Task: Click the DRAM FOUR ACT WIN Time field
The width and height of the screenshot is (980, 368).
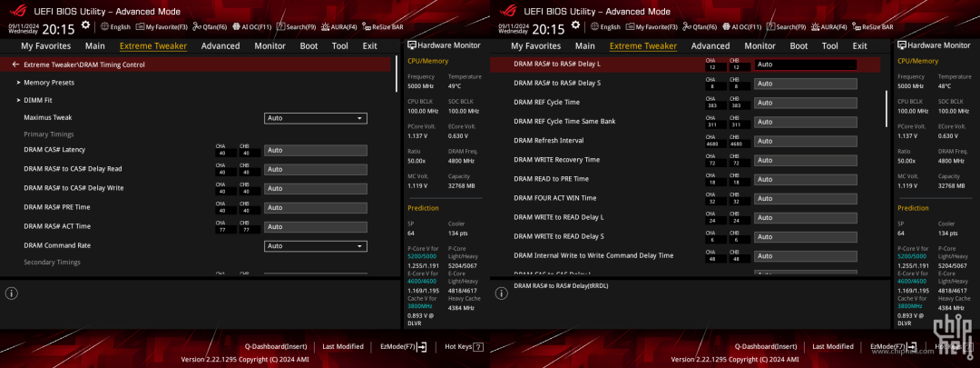Action: tap(806, 198)
